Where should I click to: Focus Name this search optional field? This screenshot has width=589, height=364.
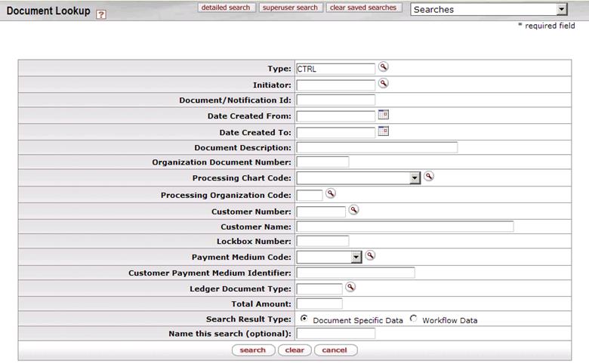point(335,334)
